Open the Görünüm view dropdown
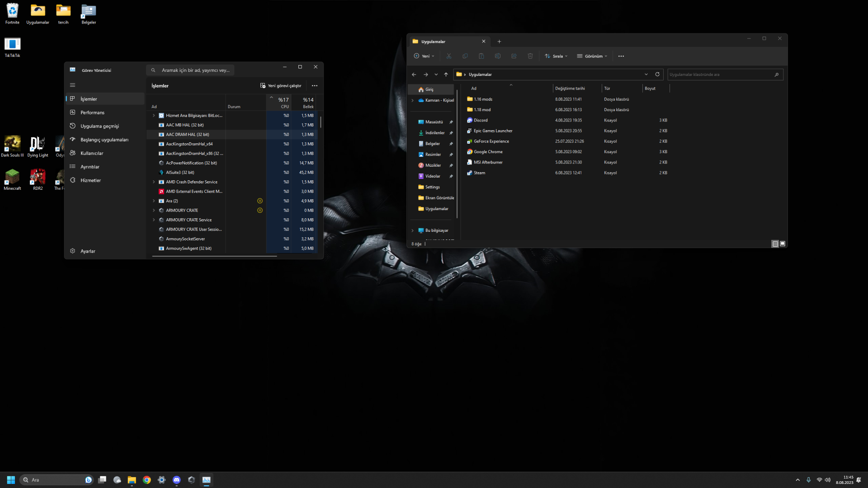This screenshot has height=488, width=868. click(592, 56)
